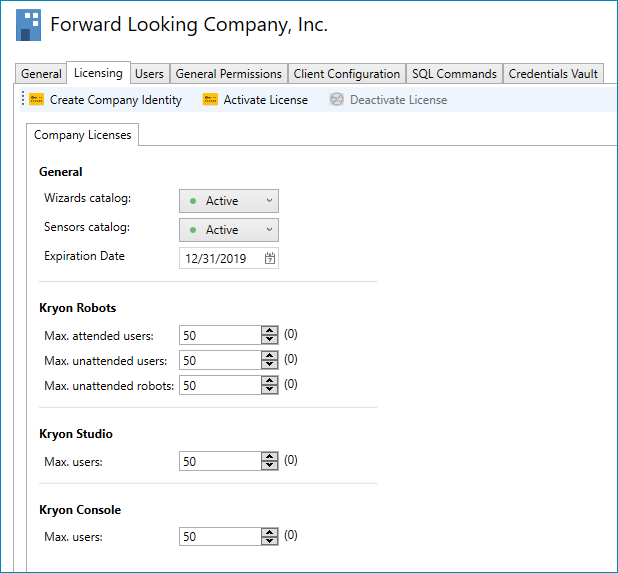
Task: Click Activate License button
Action: (255, 100)
